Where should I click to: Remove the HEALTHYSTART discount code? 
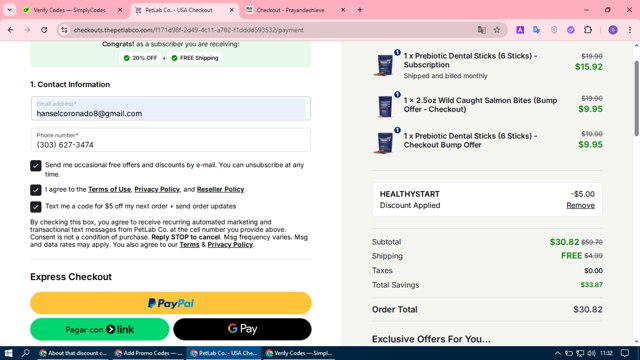[580, 205]
